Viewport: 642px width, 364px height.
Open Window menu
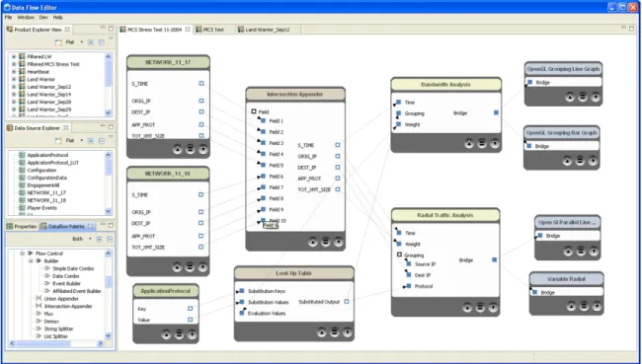[26, 17]
